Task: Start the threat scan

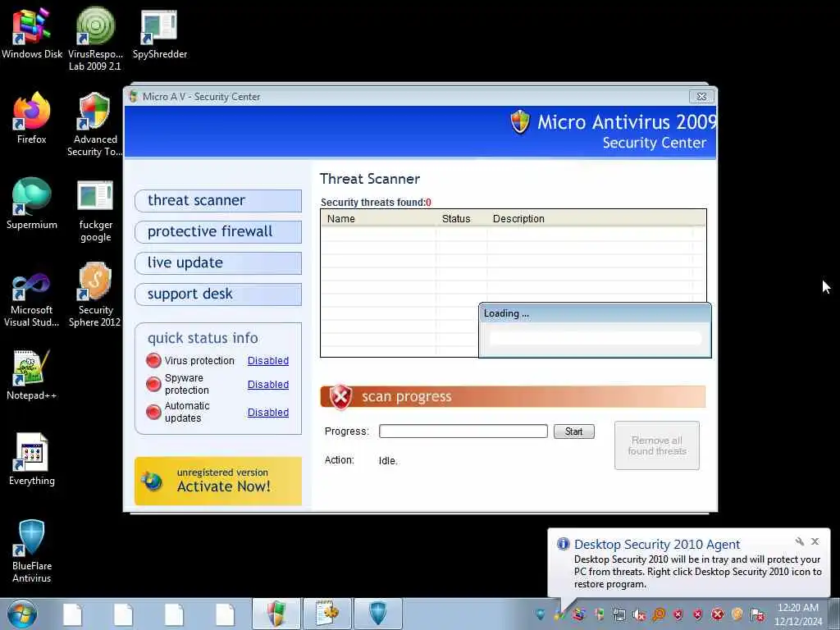Action: [573, 431]
